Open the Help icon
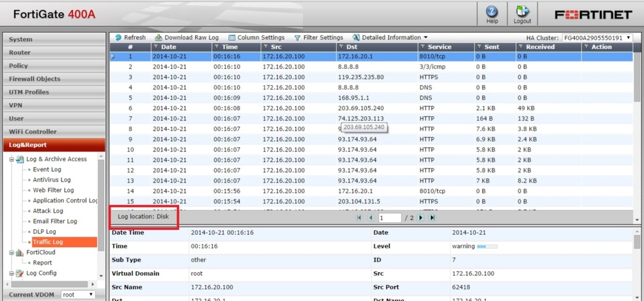 (x=492, y=15)
